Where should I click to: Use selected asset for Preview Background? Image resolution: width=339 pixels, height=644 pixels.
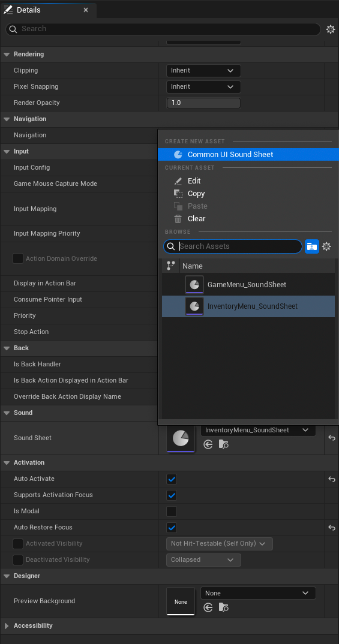click(x=208, y=607)
